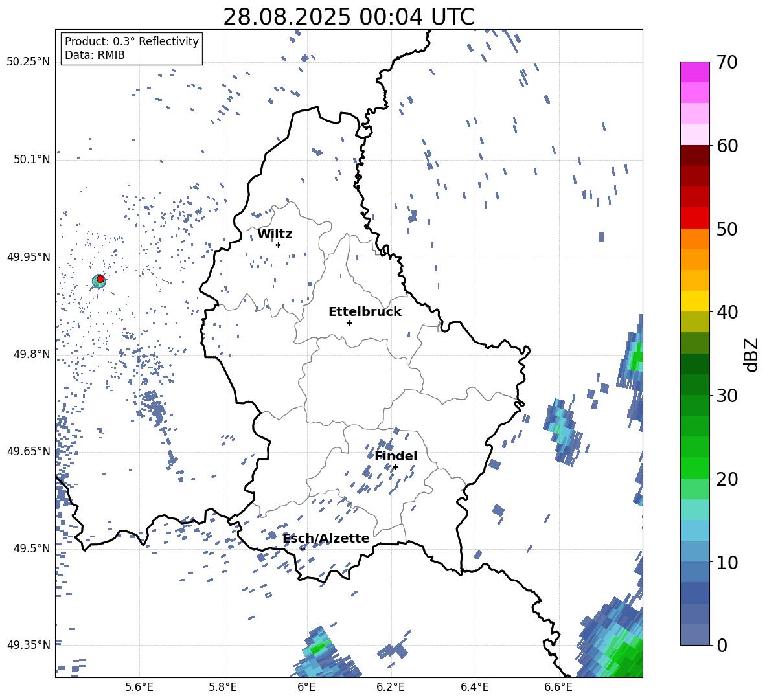Screen dimensions: 767x700
Task: Click the 50.1°N latitude label
Action: pos(31,159)
